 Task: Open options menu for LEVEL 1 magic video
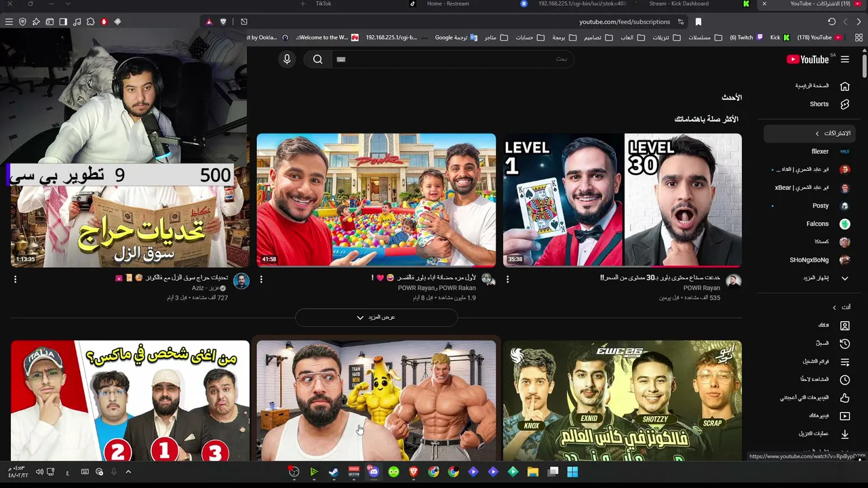pos(507,279)
